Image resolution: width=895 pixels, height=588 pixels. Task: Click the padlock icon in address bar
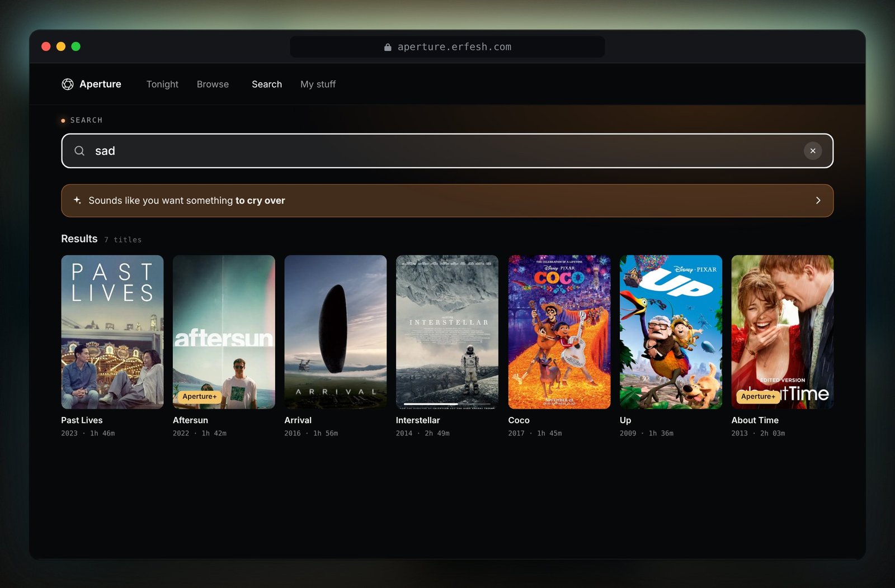[388, 47]
